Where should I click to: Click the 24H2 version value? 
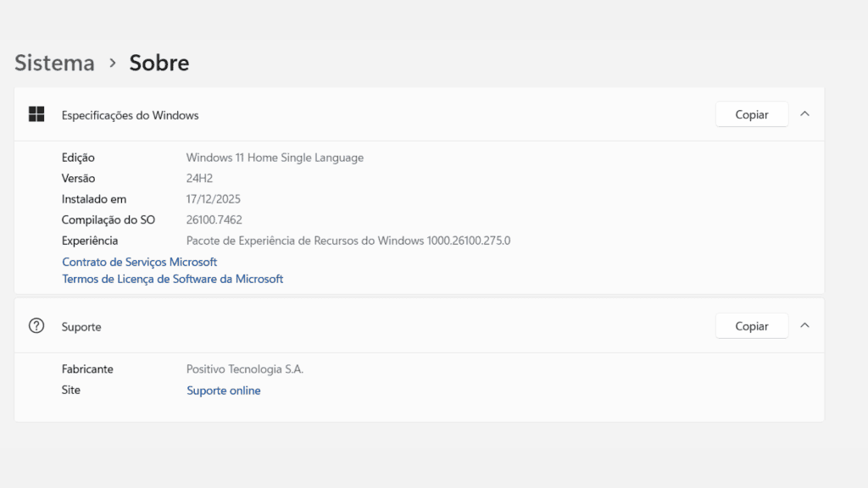(x=200, y=179)
